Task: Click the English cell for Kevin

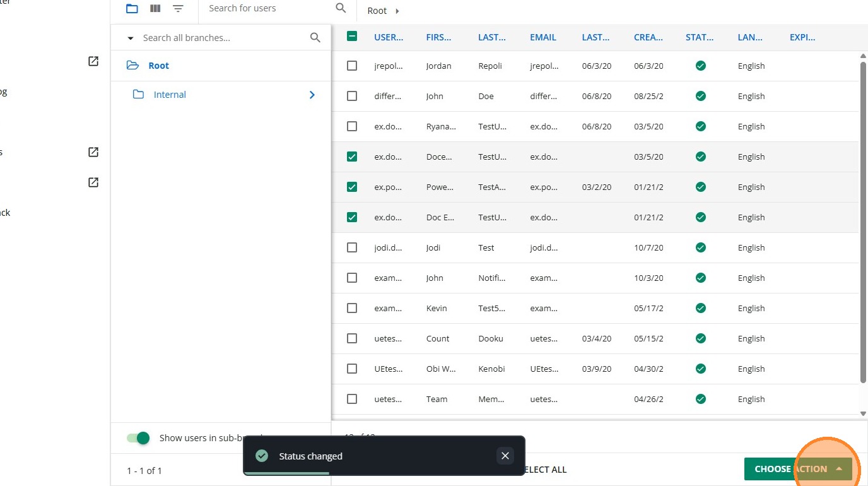Action: (x=751, y=308)
